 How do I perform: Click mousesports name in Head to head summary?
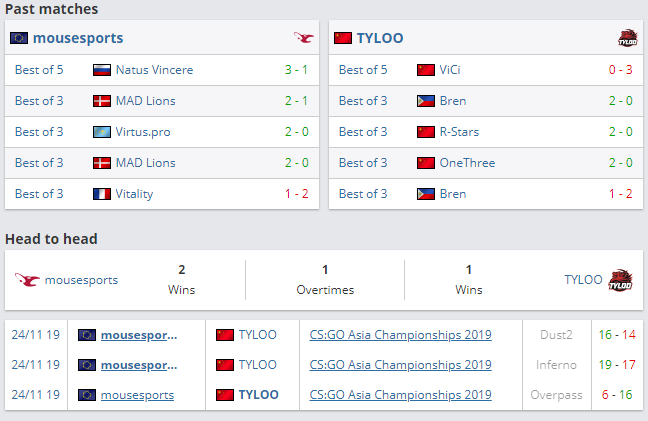(81, 280)
